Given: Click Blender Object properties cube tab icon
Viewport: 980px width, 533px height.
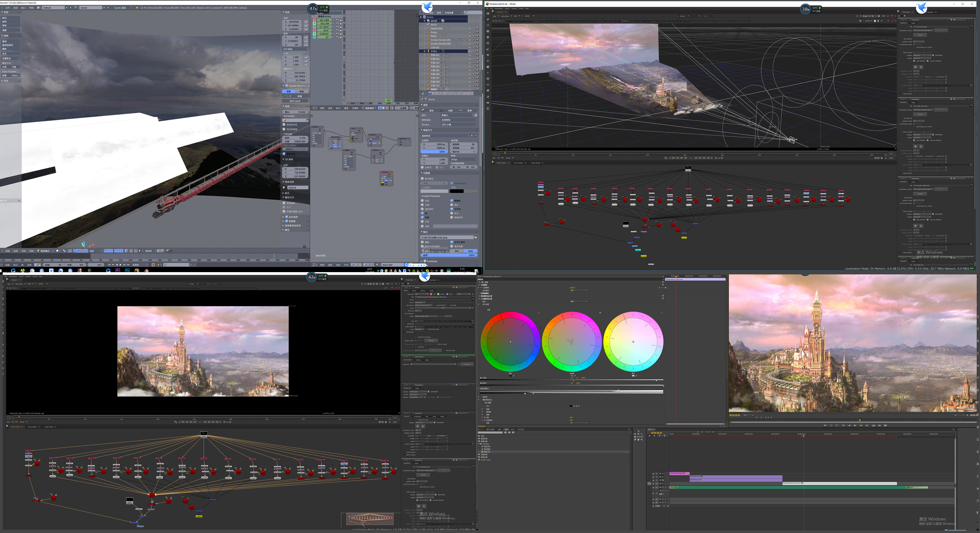Looking at the screenshot, I should [445, 94].
